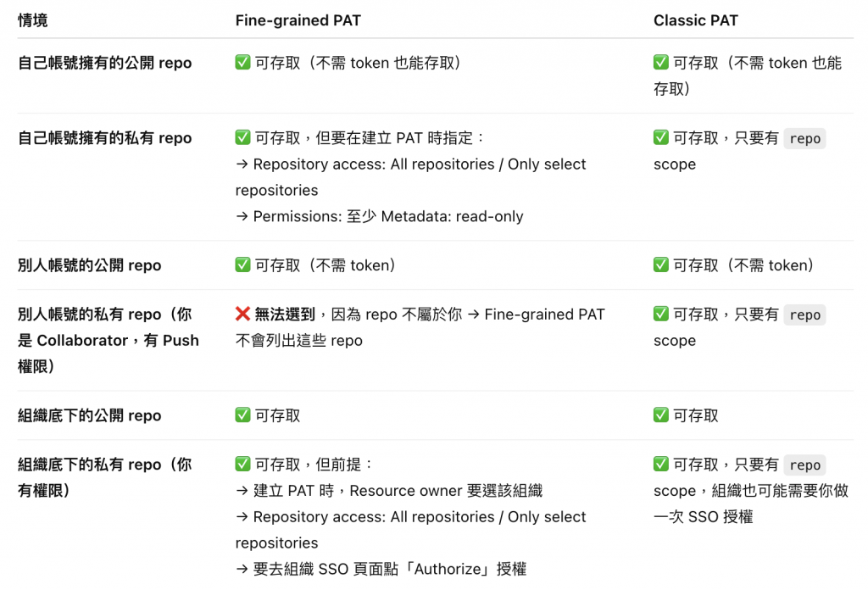Click the Classic PAT column header
The height and width of the screenshot is (590, 868).
click(x=696, y=20)
